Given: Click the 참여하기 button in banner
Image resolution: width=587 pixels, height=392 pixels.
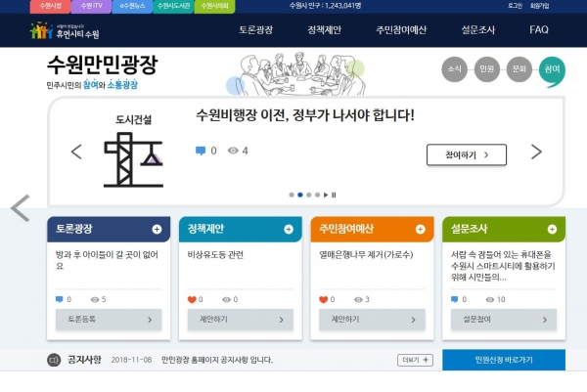Looking at the screenshot, I should click(x=466, y=154).
